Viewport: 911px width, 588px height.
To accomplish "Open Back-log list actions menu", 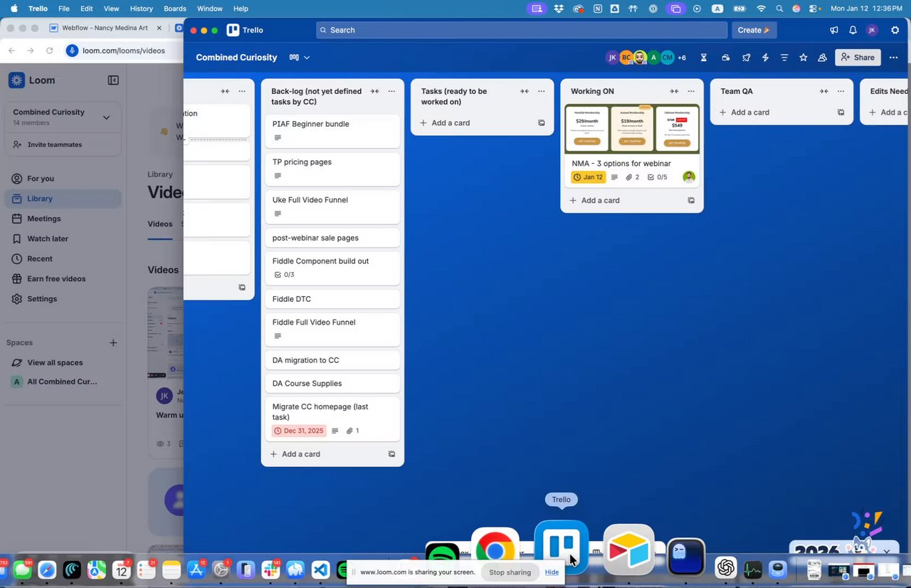I will click(x=391, y=91).
